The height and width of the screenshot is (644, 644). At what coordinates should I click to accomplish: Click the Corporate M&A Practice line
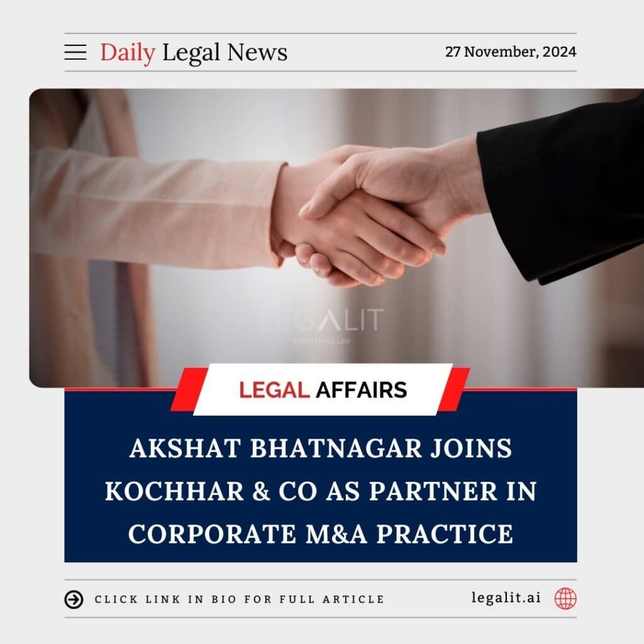[321, 534]
